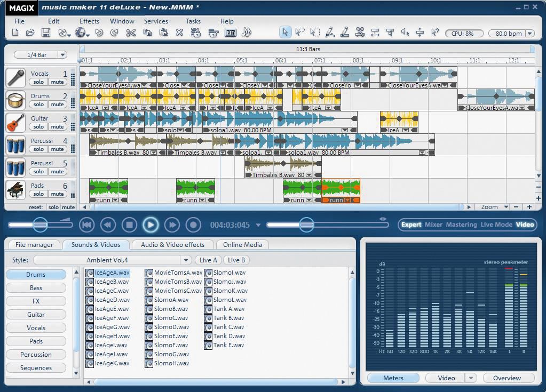Screen dimensions: 546x392
Task: Click the Undo icon in the toolbar
Action: coord(98,33)
